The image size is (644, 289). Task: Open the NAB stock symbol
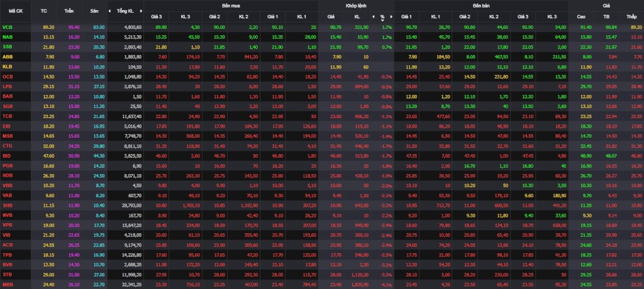tap(7, 37)
